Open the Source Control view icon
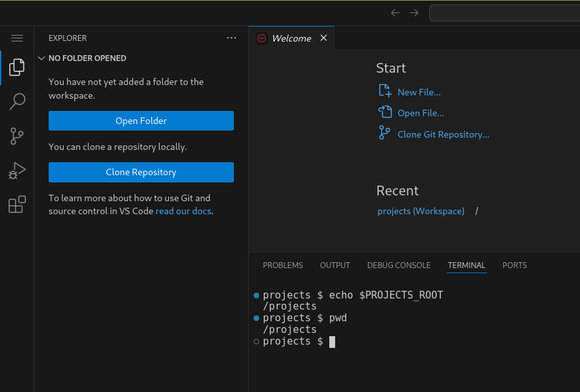 click(17, 136)
